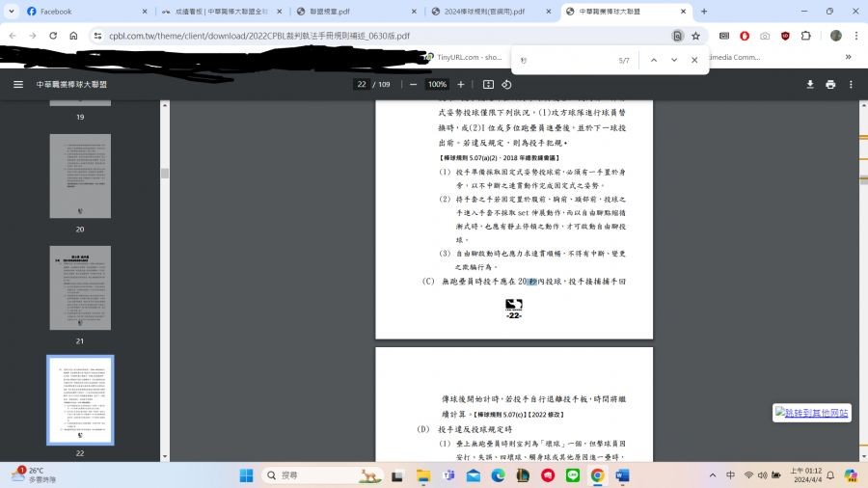The image size is (868, 488).
Task: Go to next find result
Action: click(674, 60)
